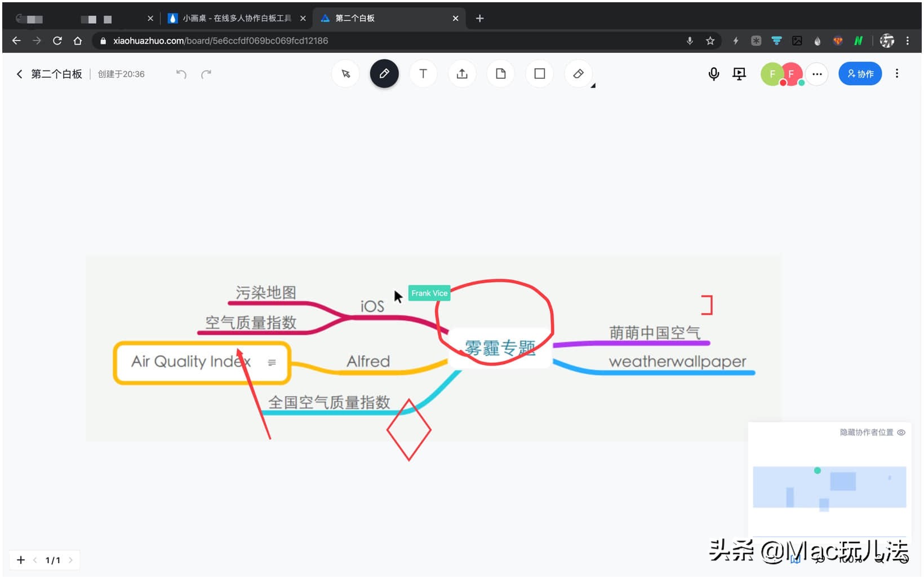
Task: Click the 全国空气质量指数 node
Action: (x=329, y=402)
